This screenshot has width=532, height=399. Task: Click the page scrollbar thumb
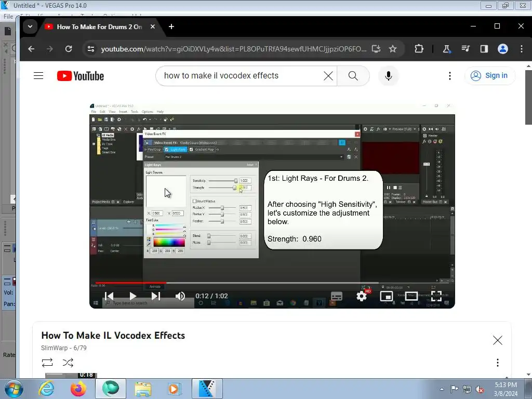pyautogui.click(x=528, y=97)
